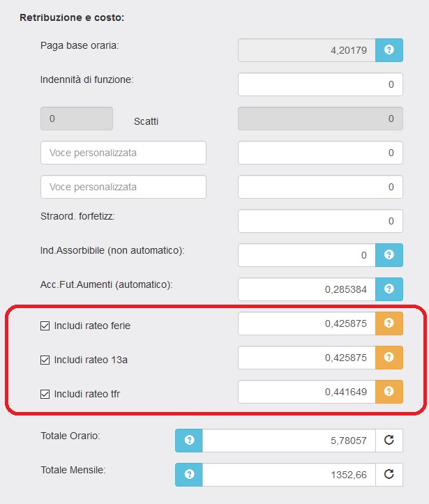Uncheck Includi rateo ferie checkbox
This screenshot has height=504, width=429.
pos(45,326)
